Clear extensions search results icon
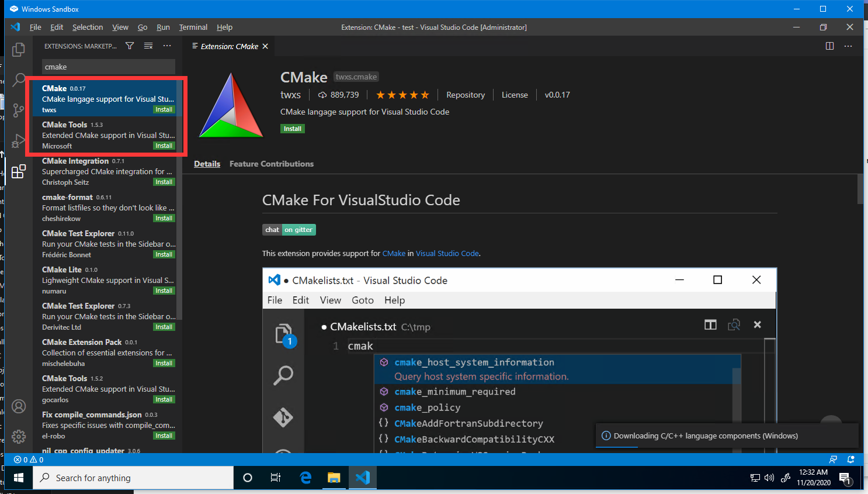Screen dimensions: 868x494 pyautogui.click(x=148, y=46)
